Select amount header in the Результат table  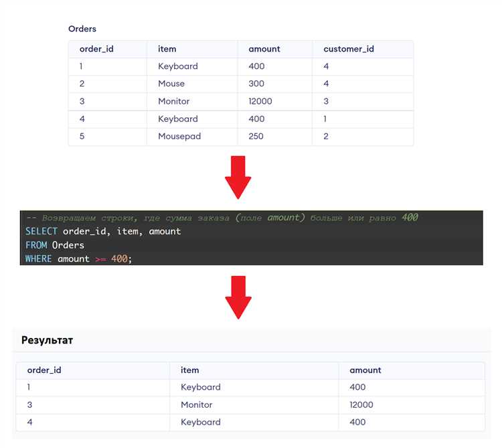[x=365, y=370]
